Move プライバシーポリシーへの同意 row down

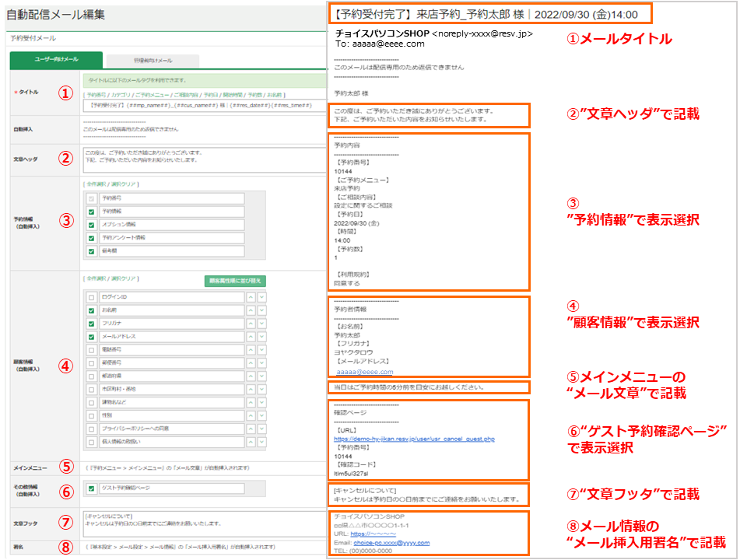(262, 429)
